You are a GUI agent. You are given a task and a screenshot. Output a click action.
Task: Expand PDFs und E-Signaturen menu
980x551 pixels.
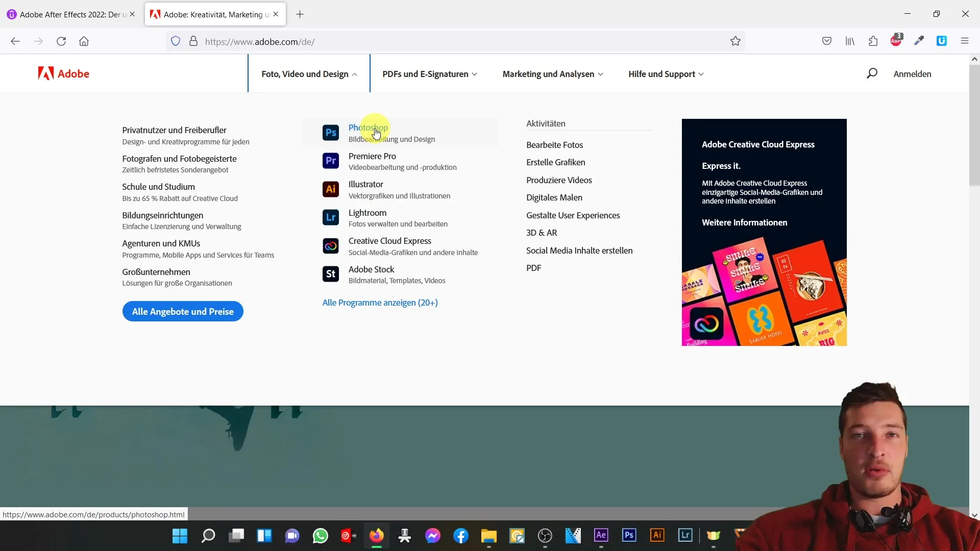[430, 74]
